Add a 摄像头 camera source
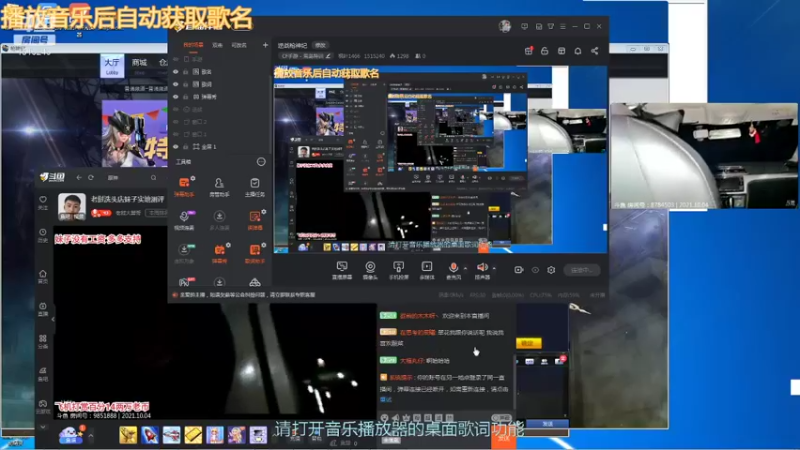Image resolution: width=800 pixels, height=450 pixels. point(370,270)
